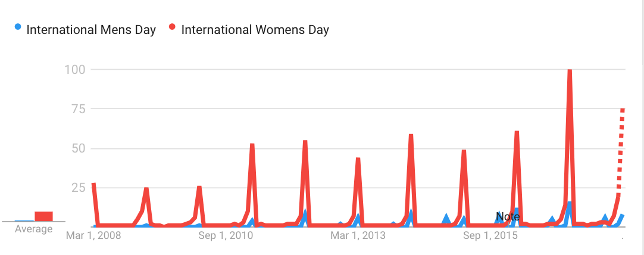Click the 100 y-axis value label
Image resolution: width=644 pixels, height=255 pixels.
[75, 70]
